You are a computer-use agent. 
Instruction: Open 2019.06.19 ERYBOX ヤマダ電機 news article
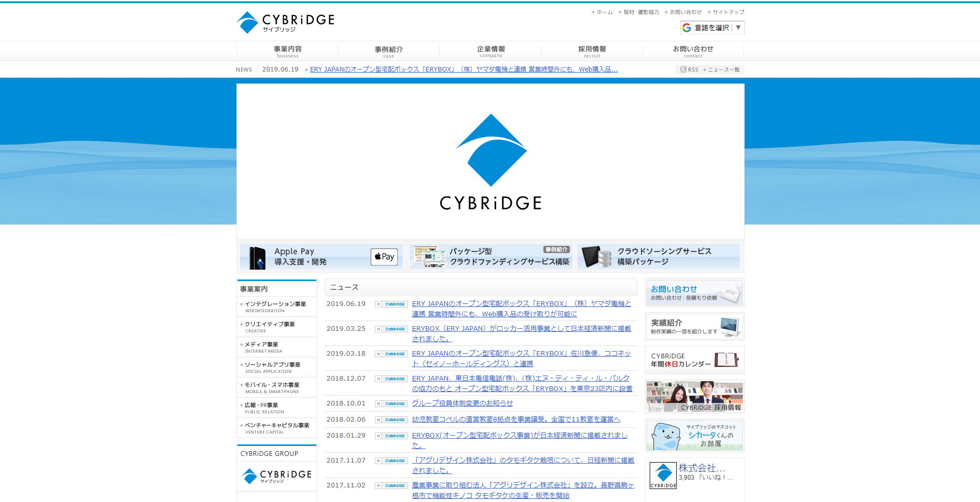(x=521, y=309)
